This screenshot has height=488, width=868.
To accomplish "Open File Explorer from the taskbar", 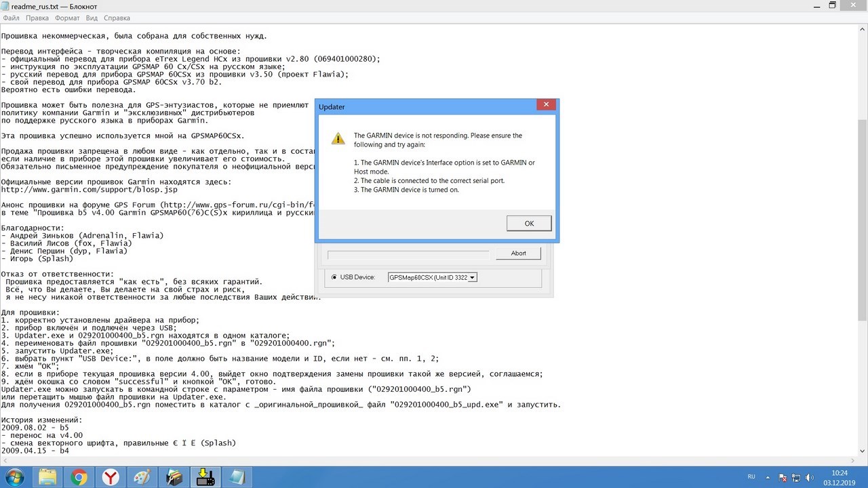I will [x=48, y=477].
